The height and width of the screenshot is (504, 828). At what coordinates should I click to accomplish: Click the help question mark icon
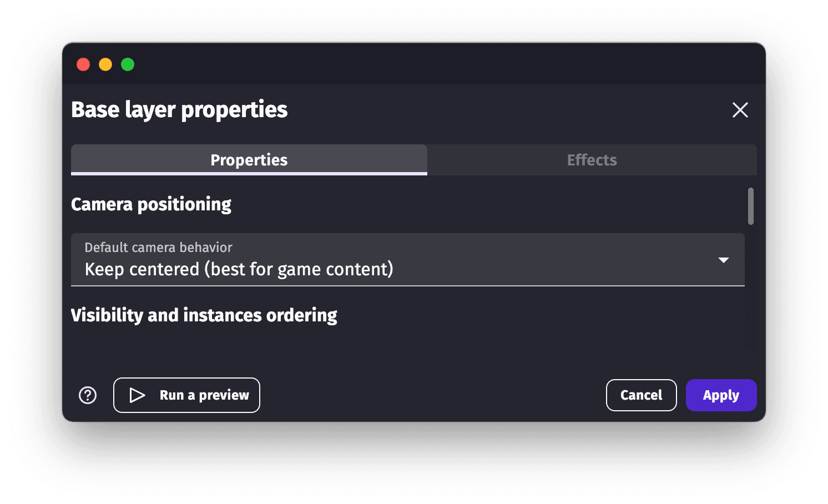[88, 395]
